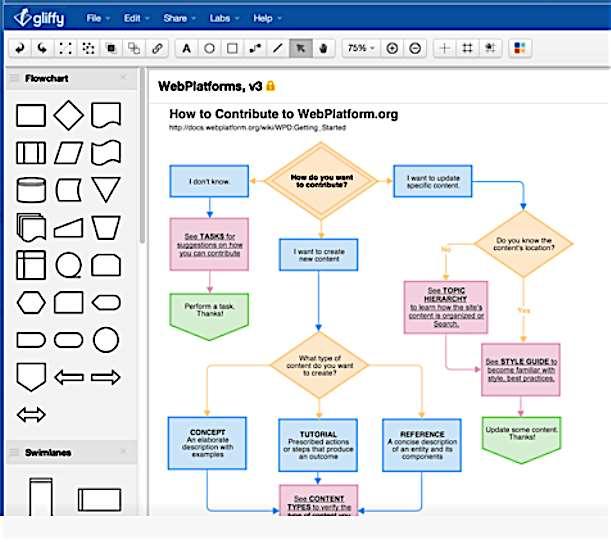Click the Redo arrow in toolbar
Screen dimensions: 611x542
pos(42,48)
